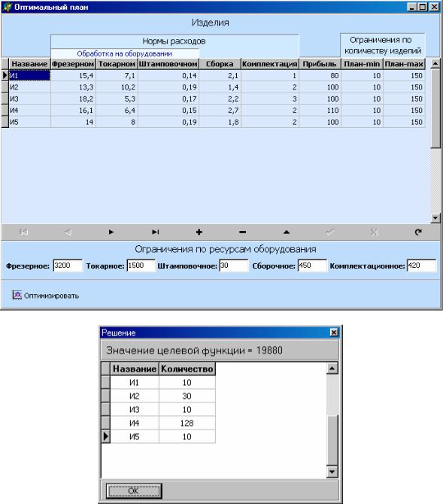This screenshot has width=443, height=504.
Task: Click the Штамповочное input field
Action: coord(234,266)
